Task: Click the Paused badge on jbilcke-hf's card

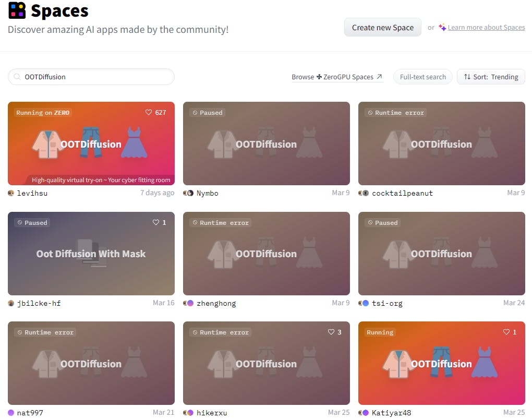Action: click(32, 223)
